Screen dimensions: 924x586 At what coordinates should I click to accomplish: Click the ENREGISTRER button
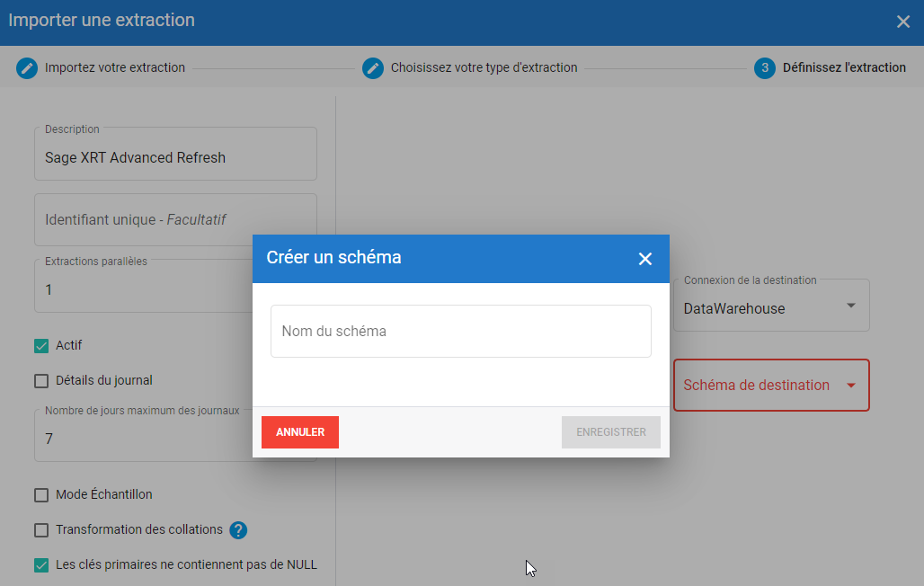[x=611, y=432]
